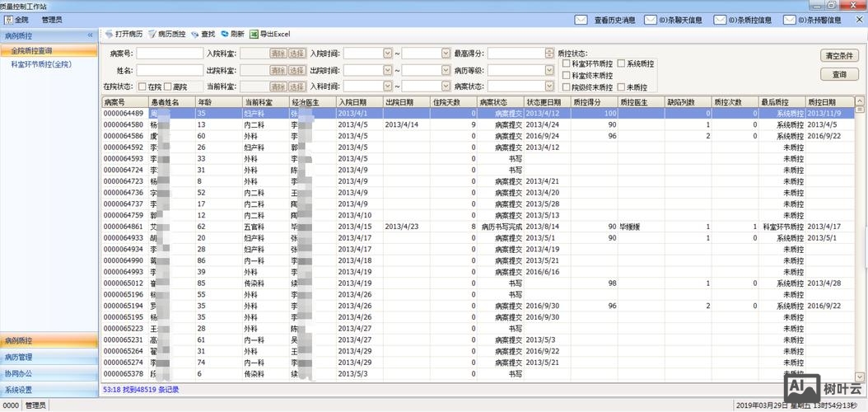
Task: Sort by the 住院天数 column header
Action: point(454,102)
